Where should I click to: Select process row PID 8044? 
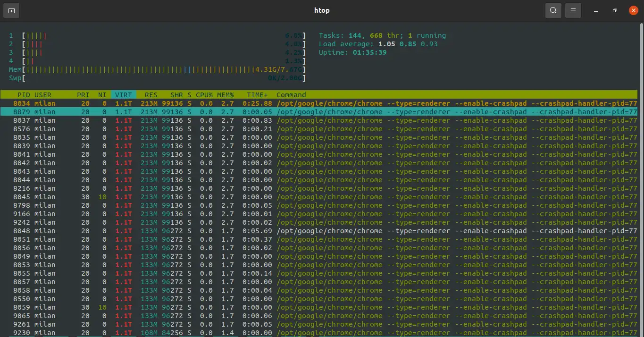click(319, 180)
